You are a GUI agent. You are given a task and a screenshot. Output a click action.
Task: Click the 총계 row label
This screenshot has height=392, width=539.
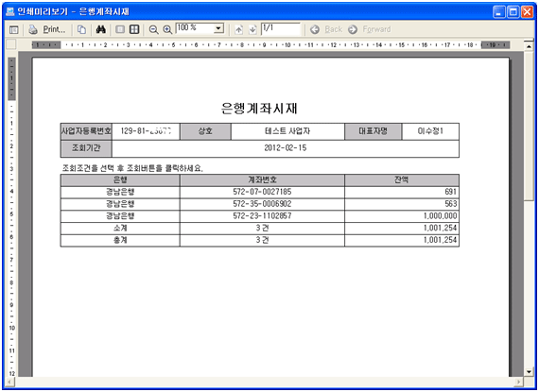[120, 240]
